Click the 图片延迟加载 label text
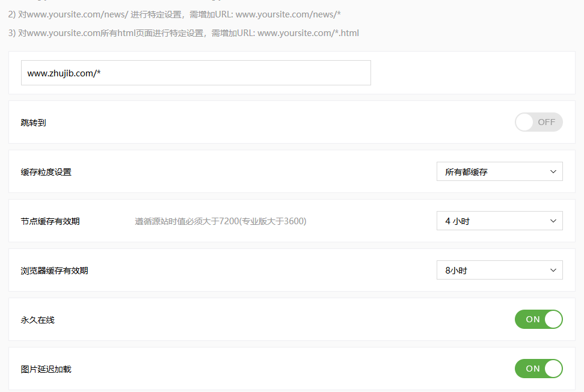This screenshot has width=584, height=392. pos(46,369)
